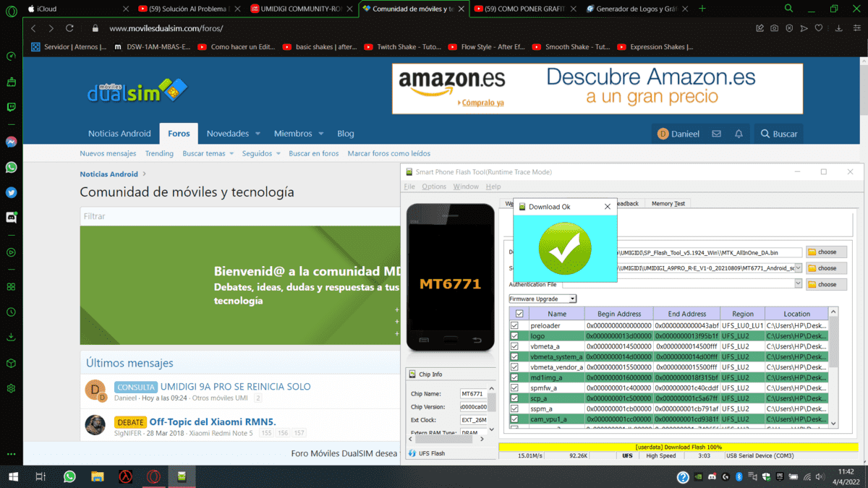Screen dimensions: 868x488
Task: Close the Download Ok dialog
Action: (x=608, y=207)
